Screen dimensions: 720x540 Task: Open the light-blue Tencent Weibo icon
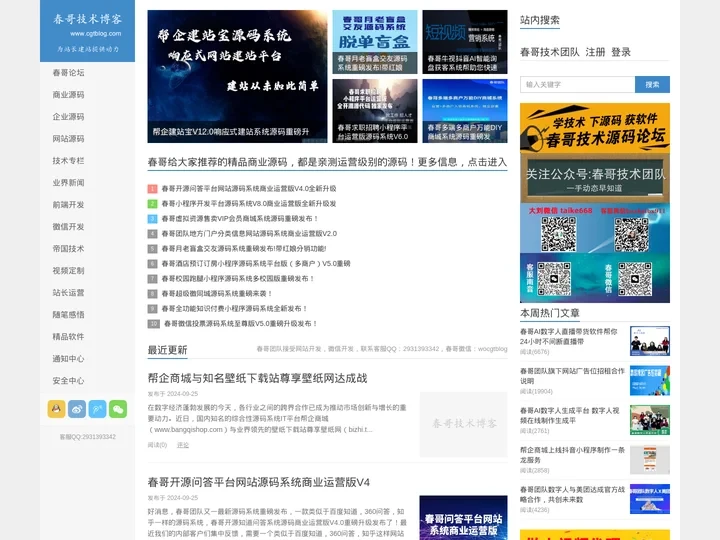pos(97,409)
